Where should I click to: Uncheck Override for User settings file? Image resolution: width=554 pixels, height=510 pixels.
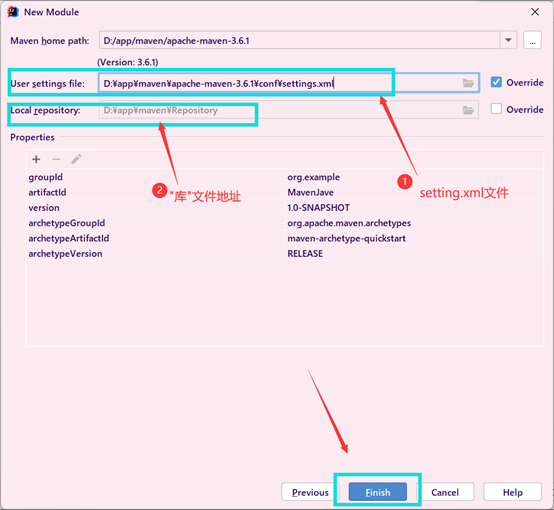496,82
